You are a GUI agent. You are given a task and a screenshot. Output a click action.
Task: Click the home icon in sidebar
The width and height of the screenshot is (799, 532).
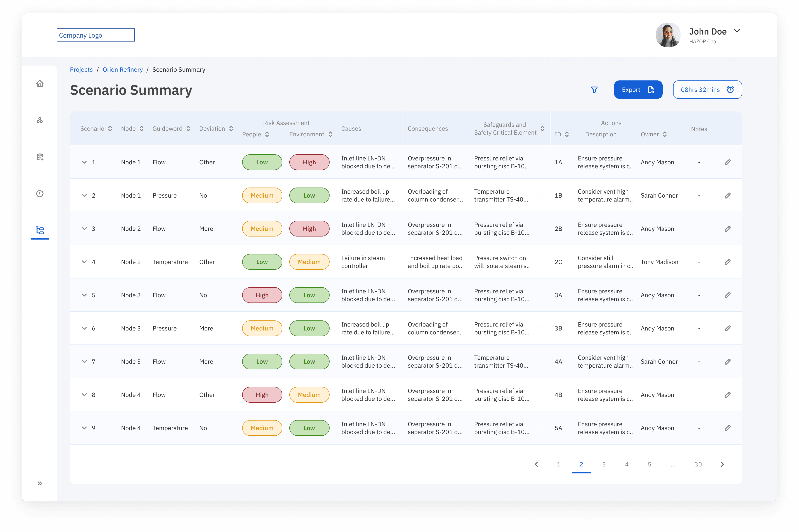[40, 83]
